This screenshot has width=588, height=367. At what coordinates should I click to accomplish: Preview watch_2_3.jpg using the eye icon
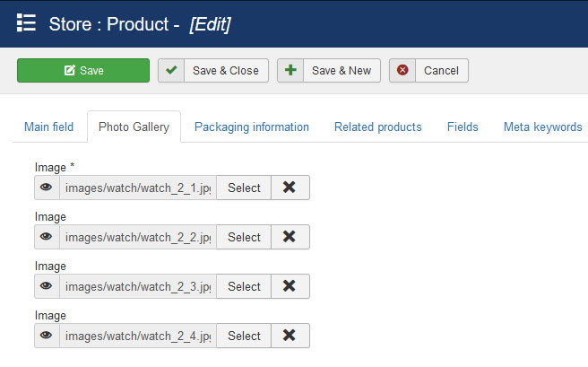47,286
